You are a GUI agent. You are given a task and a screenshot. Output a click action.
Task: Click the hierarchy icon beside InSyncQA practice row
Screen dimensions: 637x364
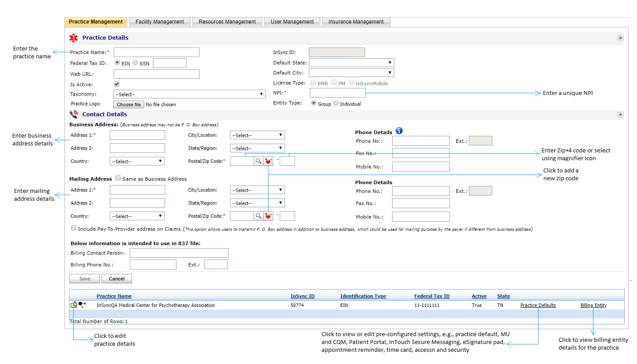pyautogui.click(x=82, y=305)
